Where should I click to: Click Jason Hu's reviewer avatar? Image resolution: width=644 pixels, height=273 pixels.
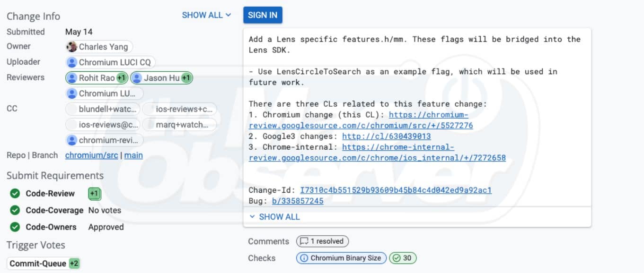coord(137,77)
